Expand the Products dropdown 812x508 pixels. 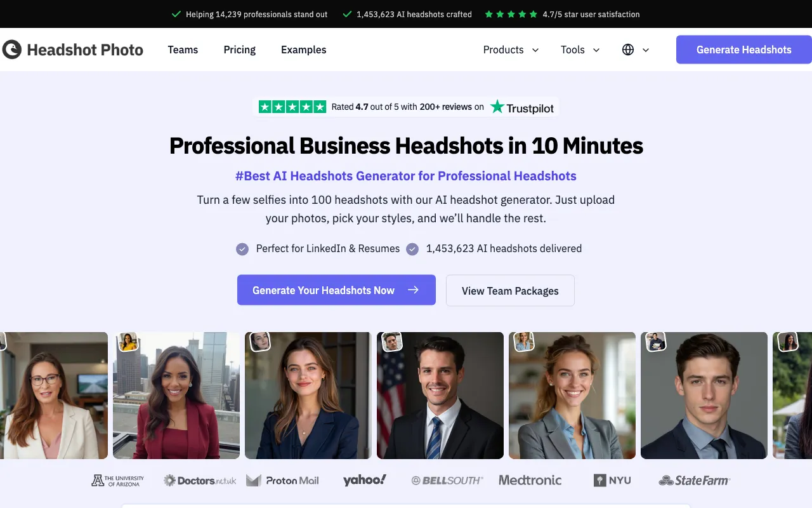tap(511, 50)
